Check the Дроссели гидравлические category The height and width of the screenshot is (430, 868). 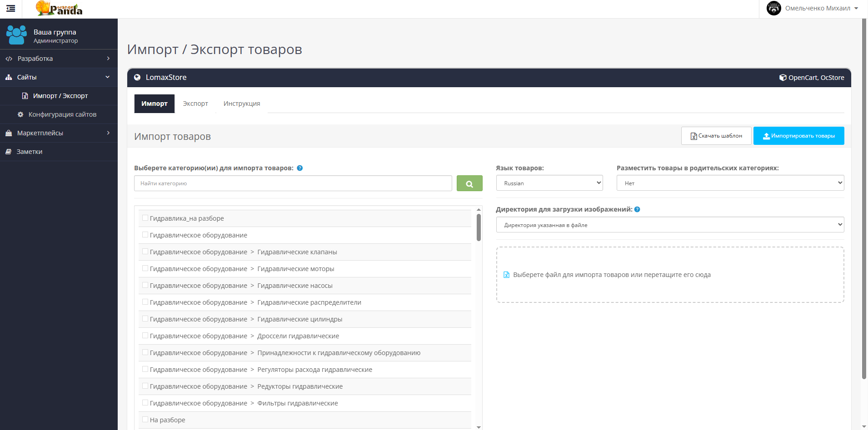click(145, 336)
